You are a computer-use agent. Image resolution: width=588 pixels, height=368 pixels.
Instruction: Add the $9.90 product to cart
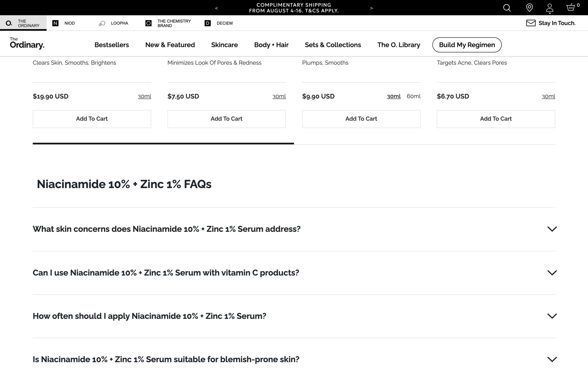(x=361, y=119)
